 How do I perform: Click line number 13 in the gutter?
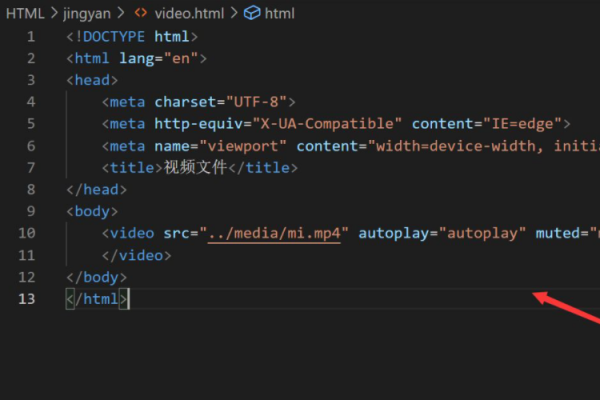[x=26, y=298]
